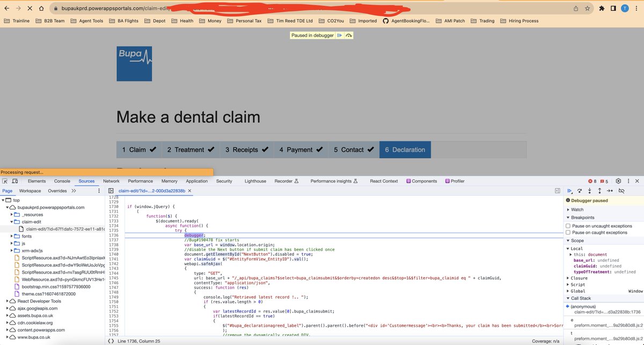Go to step 1 Claim
Image resolution: width=644 pixels, height=345 pixels.
139,150
